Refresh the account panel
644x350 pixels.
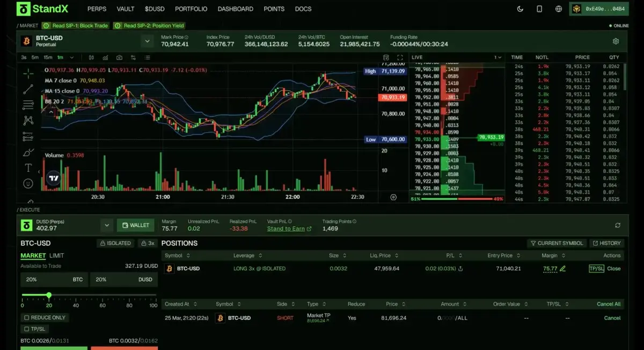point(618,225)
